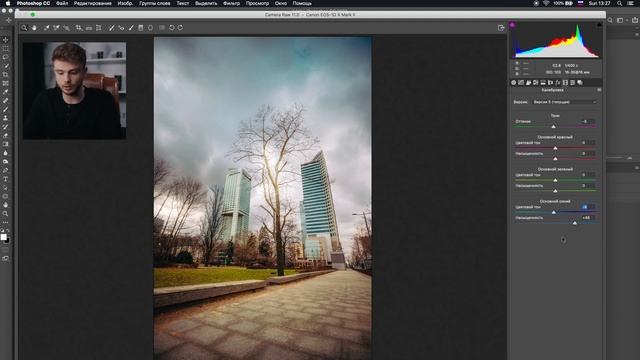This screenshot has height=360, width=640.
Task: Open the Фильтр menu
Action: coord(231,3)
